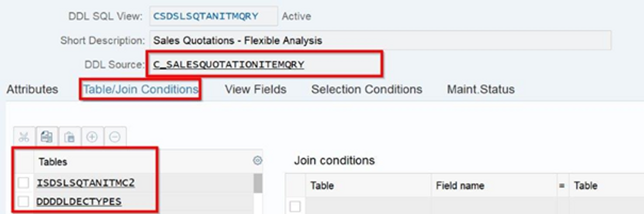644x214 pixels.
Task: Tick first row checkbox in Join conditions
Action: point(295,206)
